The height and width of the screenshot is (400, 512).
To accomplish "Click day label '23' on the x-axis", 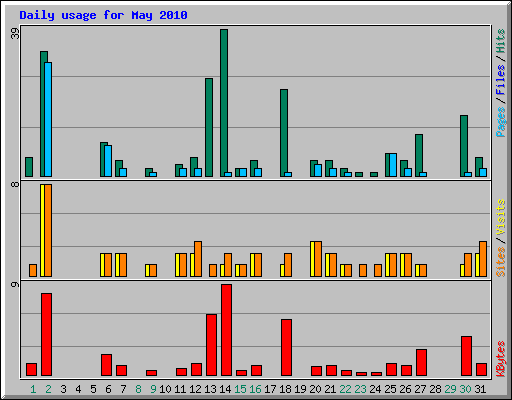I will point(360,389).
